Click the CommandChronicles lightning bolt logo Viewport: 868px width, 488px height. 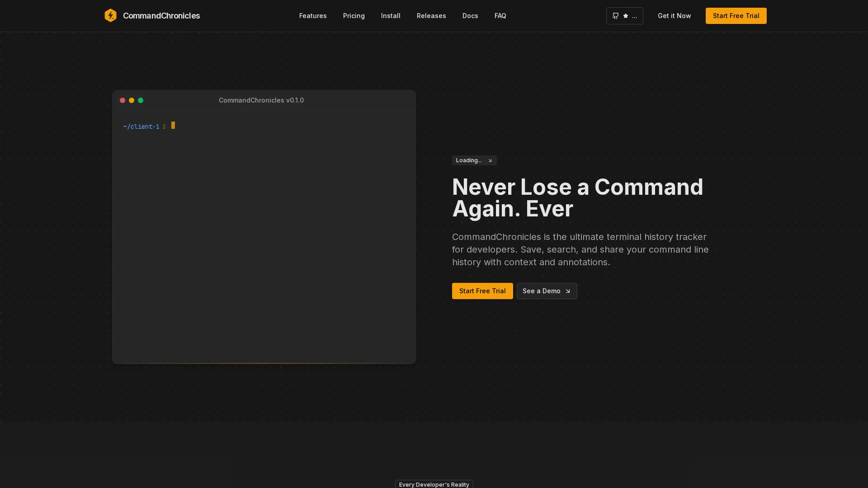[110, 16]
